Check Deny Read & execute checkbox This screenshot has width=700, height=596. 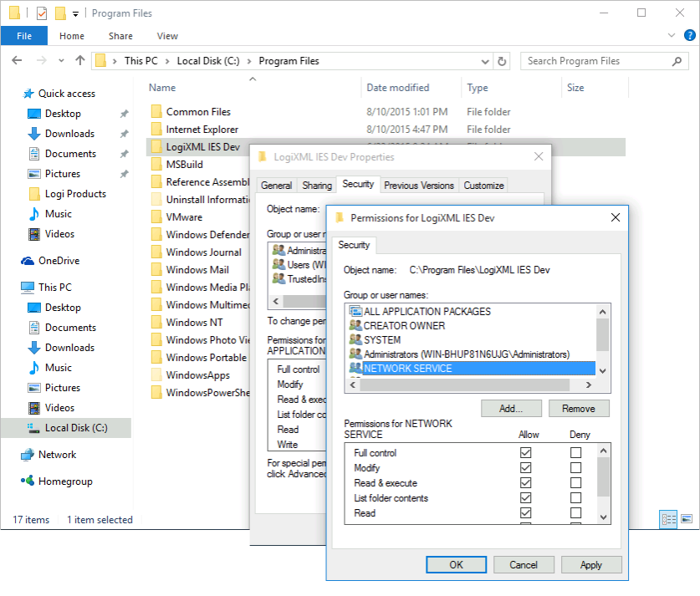pyautogui.click(x=576, y=482)
